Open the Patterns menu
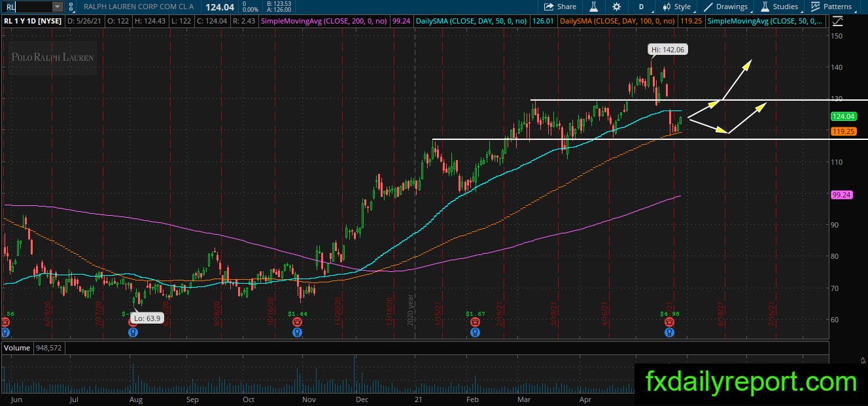Screen dimensions: 868x406 831,7
